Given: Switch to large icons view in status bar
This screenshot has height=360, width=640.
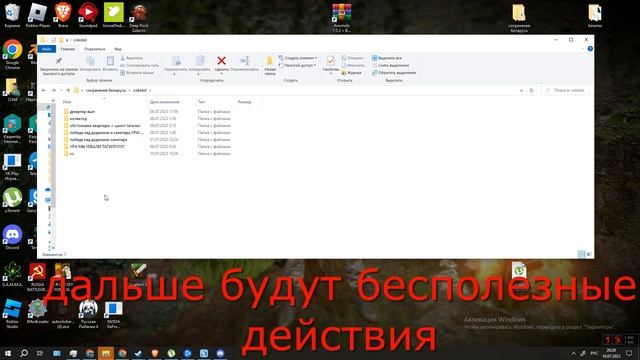Looking at the screenshot, I should coord(589,254).
